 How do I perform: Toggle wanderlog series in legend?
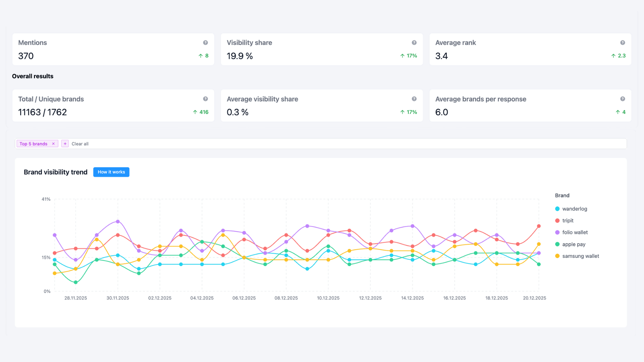point(574,209)
